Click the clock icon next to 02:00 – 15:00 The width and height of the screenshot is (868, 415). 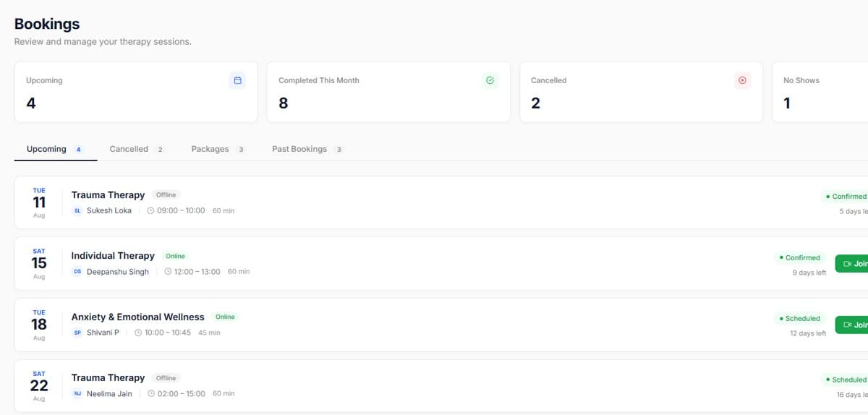tap(151, 394)
